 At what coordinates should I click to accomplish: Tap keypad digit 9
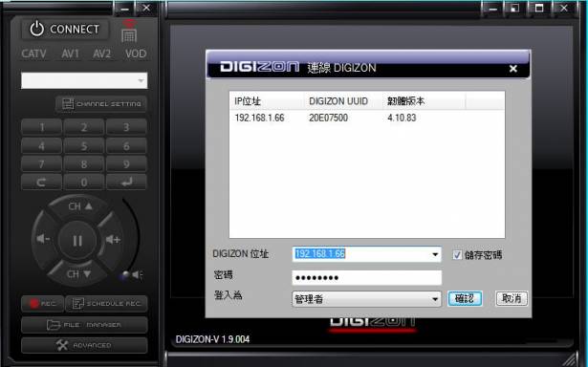[x=126, y=163]
